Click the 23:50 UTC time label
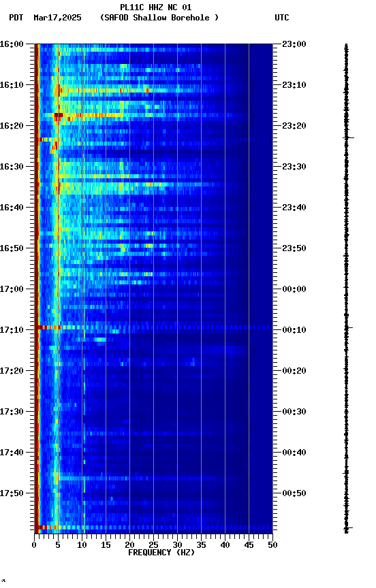The height and width of the screenshot is (588, 376). pyautogui.click(x=294, y=248)
